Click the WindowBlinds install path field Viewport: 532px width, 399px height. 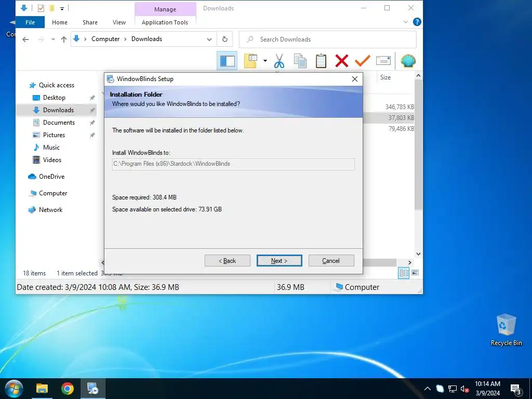233,164
